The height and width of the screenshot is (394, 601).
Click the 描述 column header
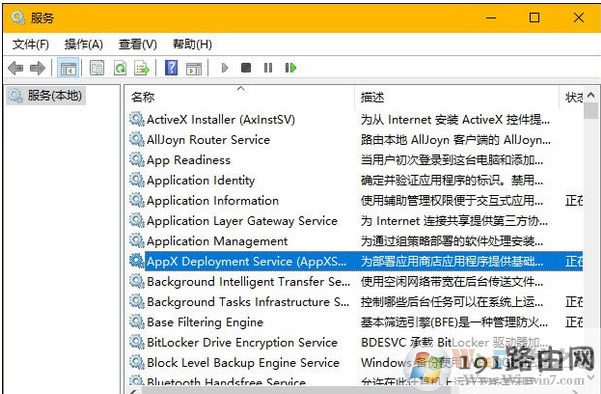tap(457, 97)
